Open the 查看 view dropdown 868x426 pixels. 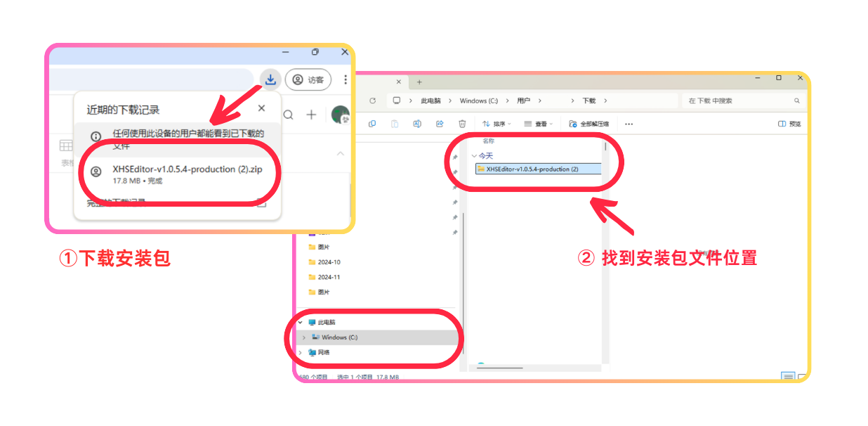click(x=539, y=123)
